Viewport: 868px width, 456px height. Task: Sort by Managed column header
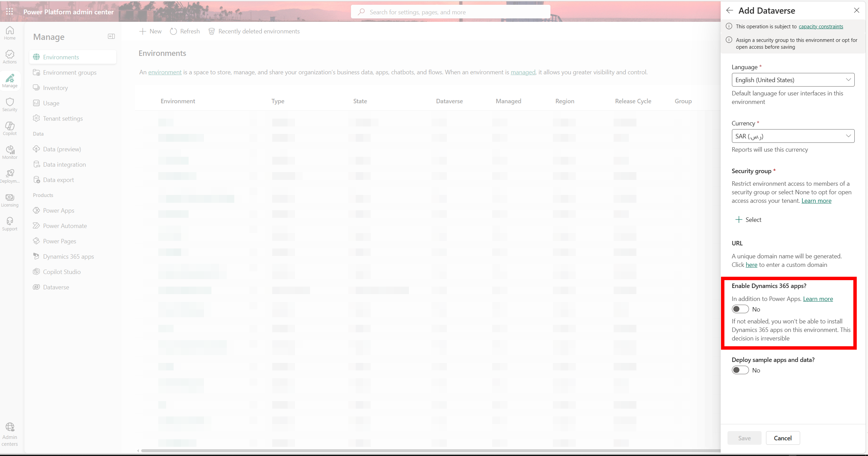(508, 101)
